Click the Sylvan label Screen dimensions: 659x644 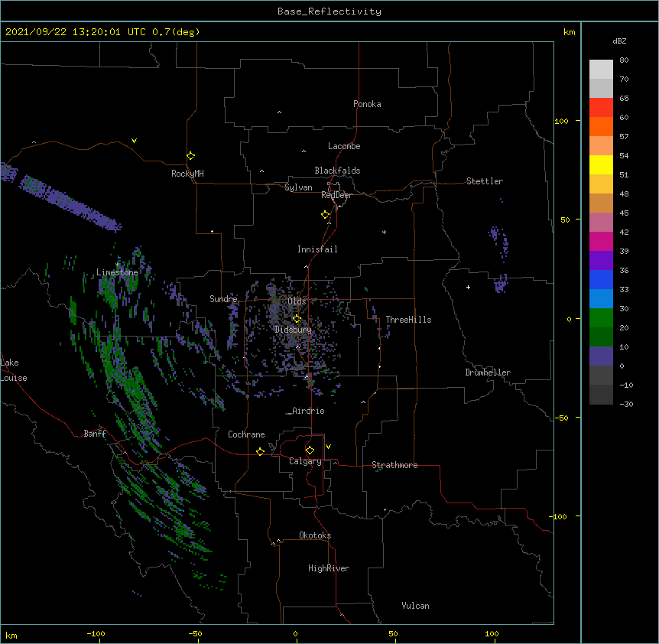pos(298,187)
